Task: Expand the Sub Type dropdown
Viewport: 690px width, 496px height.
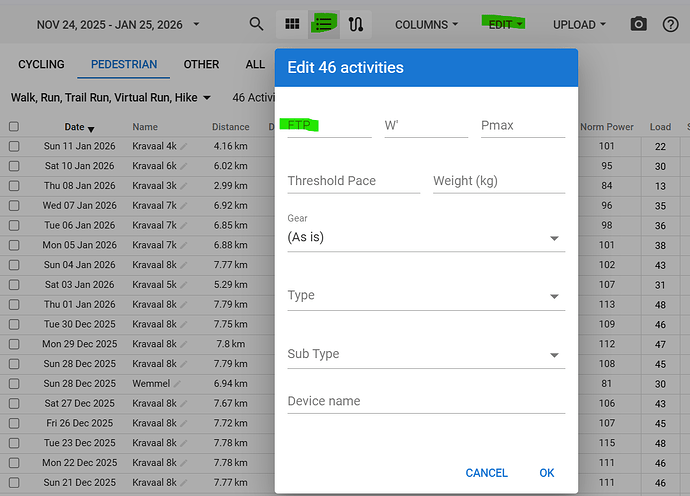Action: (426, 354)
